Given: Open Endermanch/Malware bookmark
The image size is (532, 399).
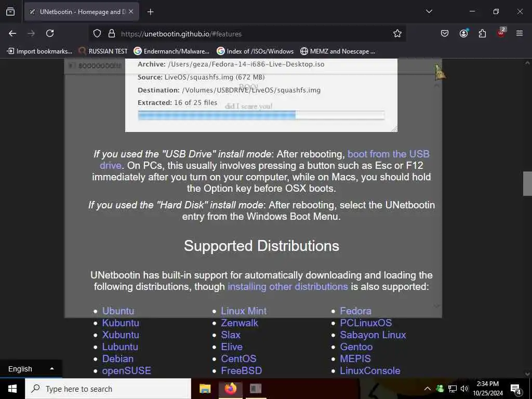Looking at the screenshot, I should [171, 51].
